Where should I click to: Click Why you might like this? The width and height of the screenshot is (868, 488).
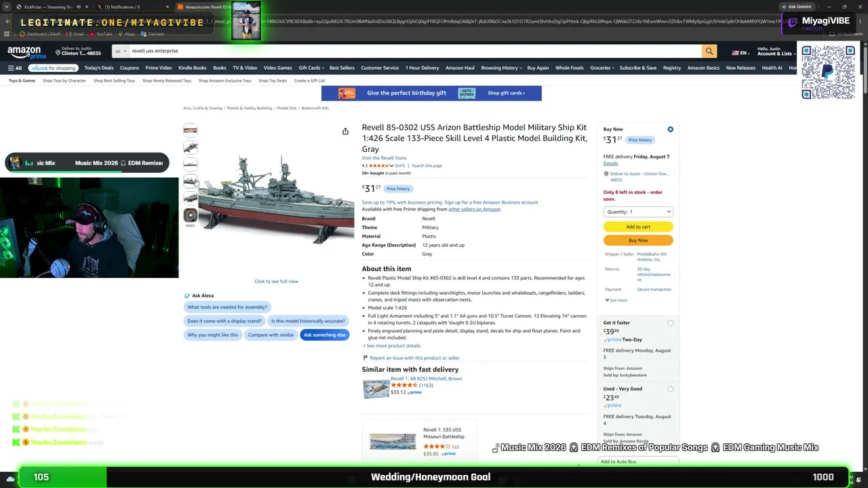(213, 335)
